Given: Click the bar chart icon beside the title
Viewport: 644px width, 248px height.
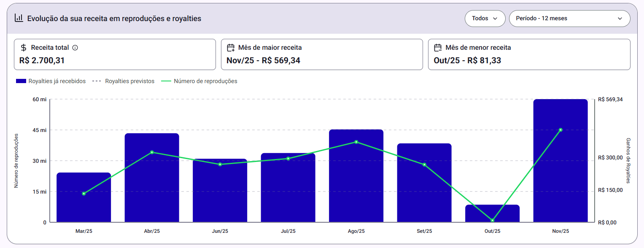Looking at the screenshot, I should (x=19, y=18).
